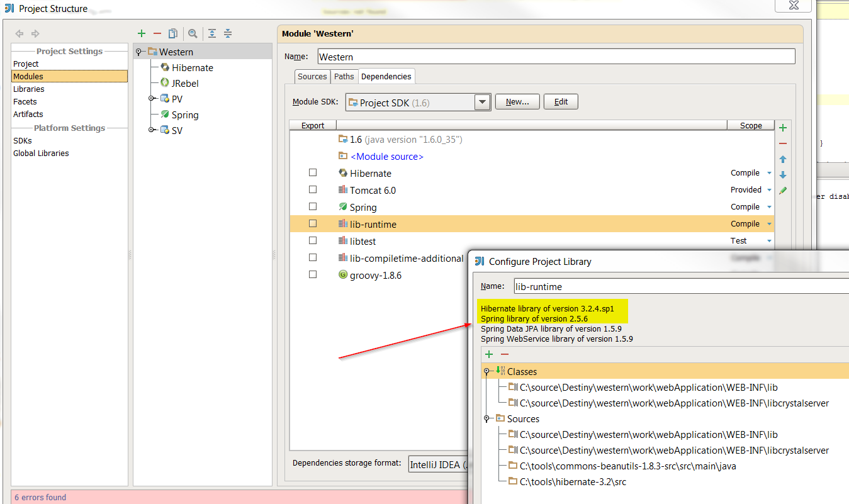Screen dimensions: 849x504
Task: Open the Module SDK dropdown
Action: (x=483, y=103)
